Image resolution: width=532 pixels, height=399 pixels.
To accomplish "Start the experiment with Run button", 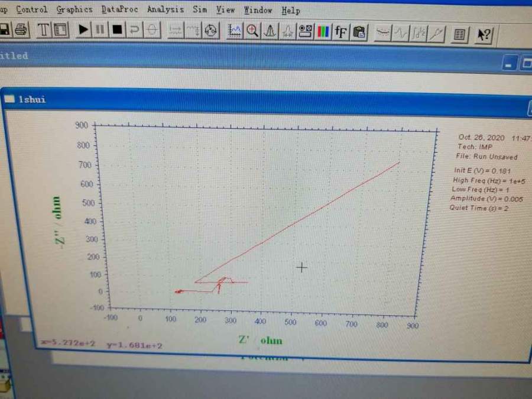I will (83, 30).
